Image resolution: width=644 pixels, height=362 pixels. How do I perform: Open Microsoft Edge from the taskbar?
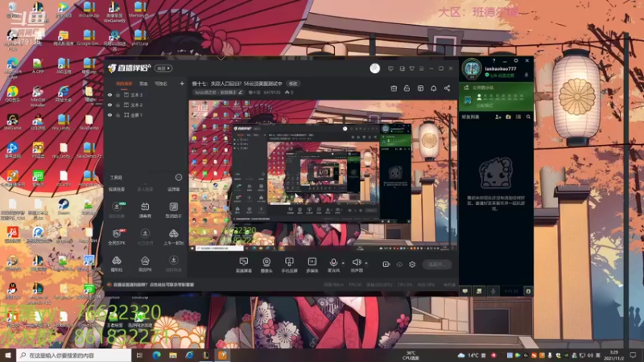(156, 355)
